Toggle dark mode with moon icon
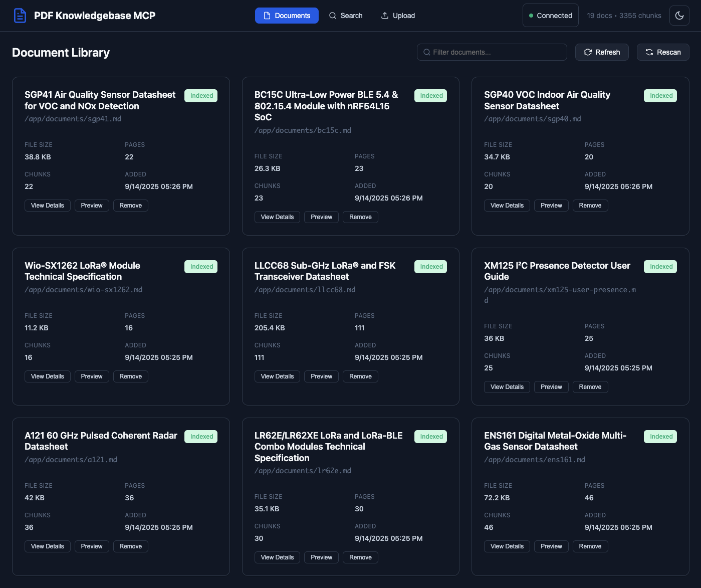The image size is (701, 588). click(679, 16)
